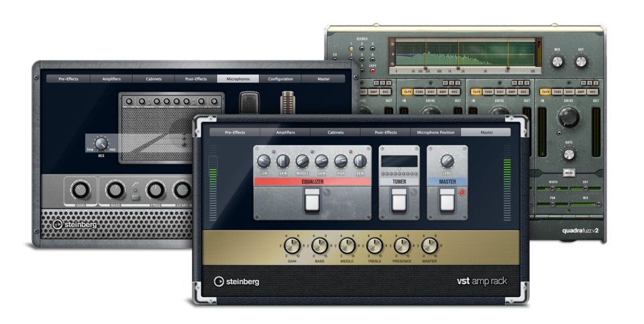Select TUBE mode in band above GATE
Image resolution: width=644 pixels, height=324 pixels.
557,92
